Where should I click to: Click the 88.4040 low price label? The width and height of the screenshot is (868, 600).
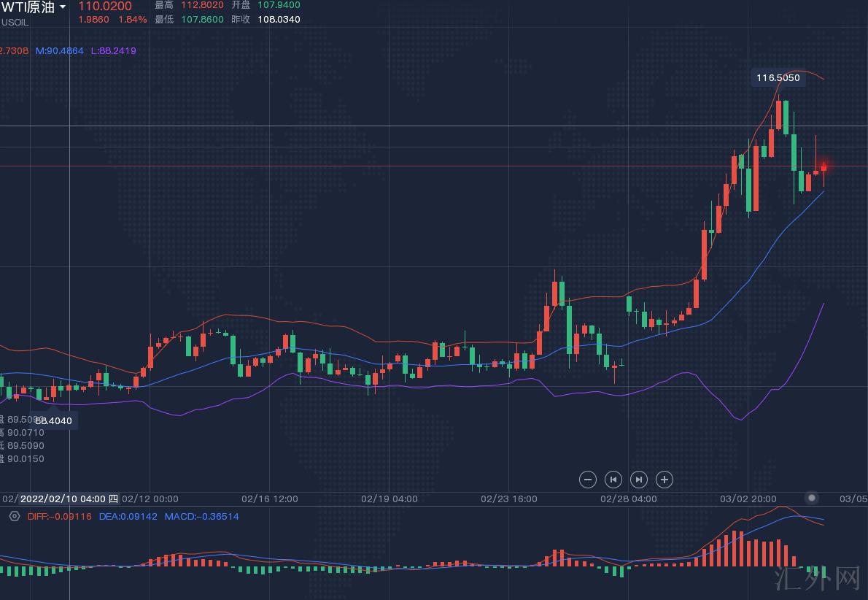[x=53, y=420]
